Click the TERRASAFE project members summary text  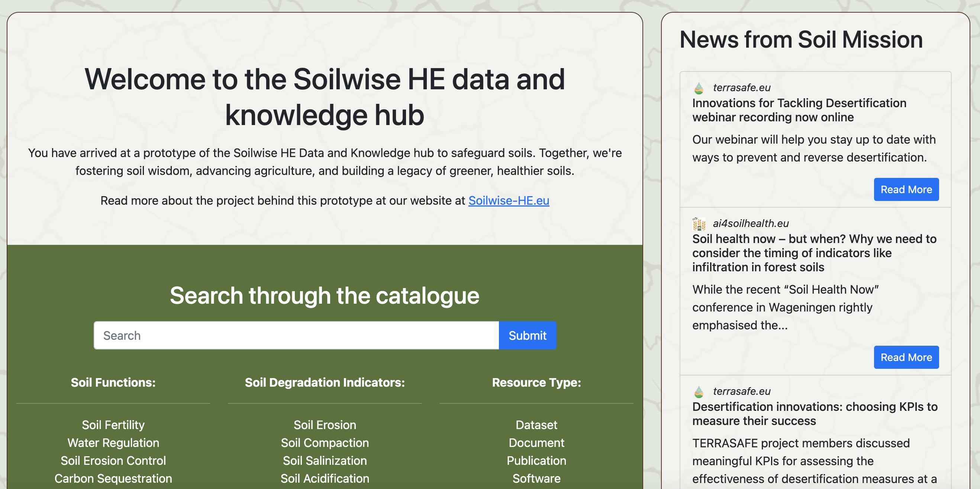click(x=815, y=461)
